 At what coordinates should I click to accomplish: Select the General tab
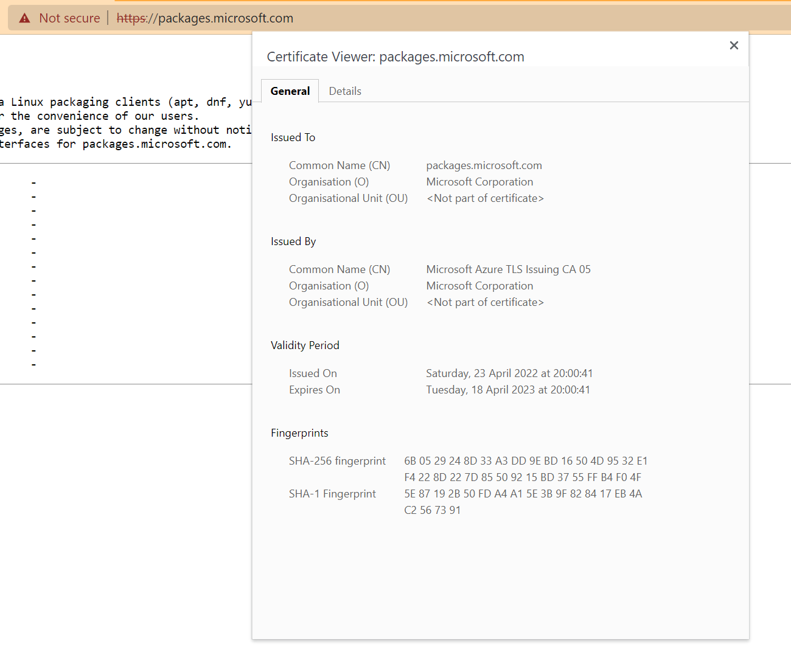(290, 91)
